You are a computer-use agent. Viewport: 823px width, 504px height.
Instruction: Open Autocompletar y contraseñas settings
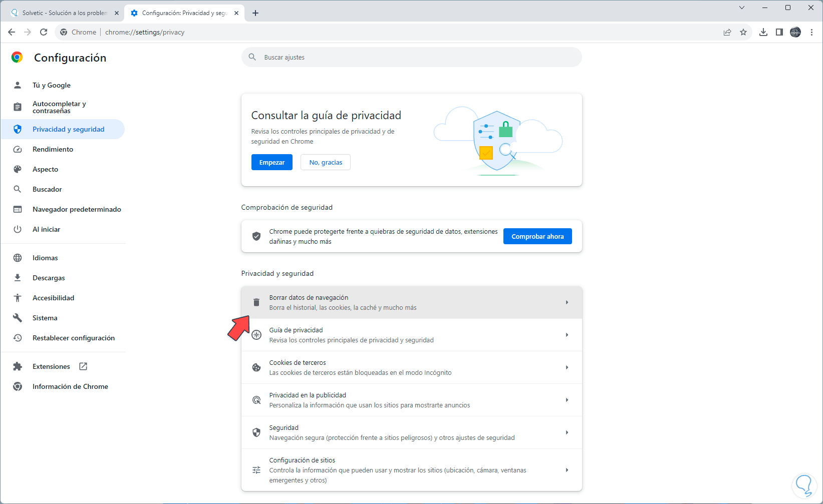(x=63, y=107)
